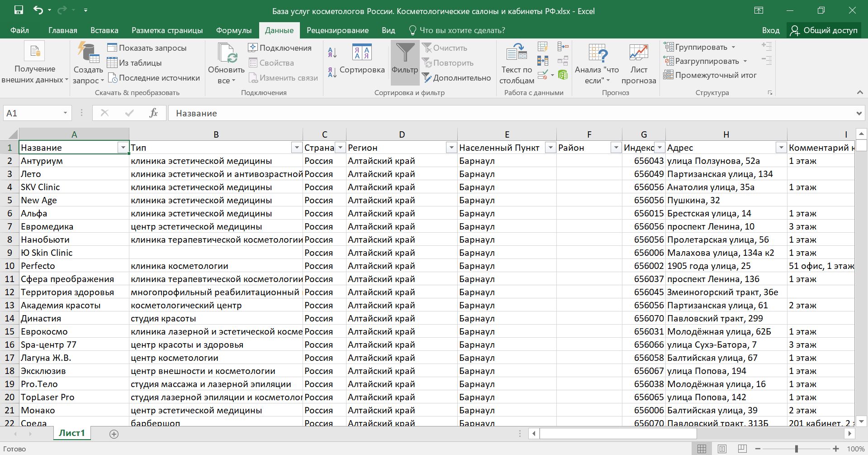Switch to the Главная ribbon tab
The image size is (868, 455).
coord(62,30)
